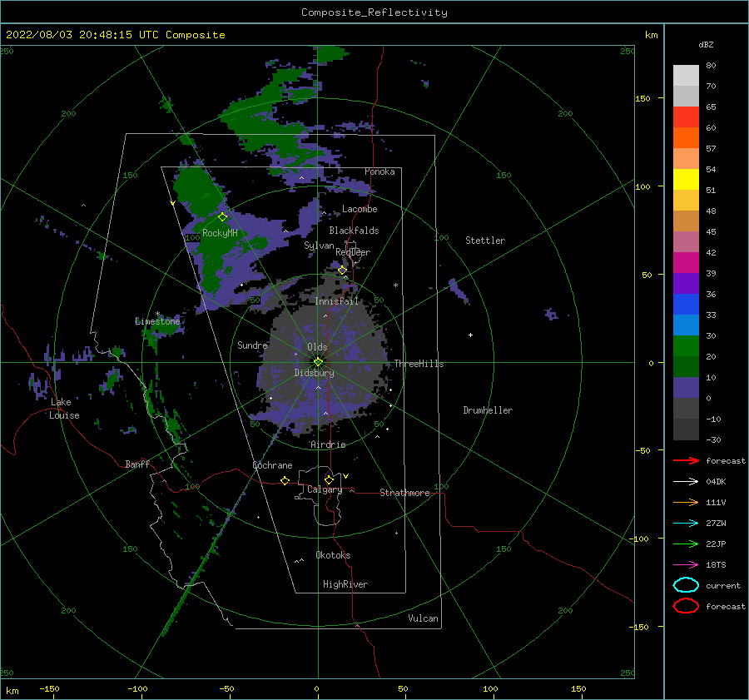Click the green 22JP arrow icon
The height and width of the screenshot is (700, 749).
point(686,544)
